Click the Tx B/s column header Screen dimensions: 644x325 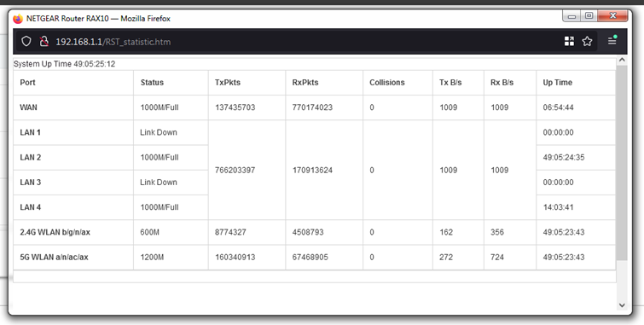(450, 82)
